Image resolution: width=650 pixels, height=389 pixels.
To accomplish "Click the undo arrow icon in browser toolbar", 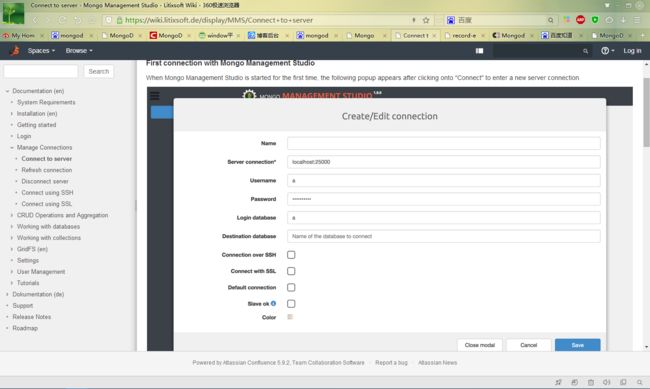I will pos(78,20).
